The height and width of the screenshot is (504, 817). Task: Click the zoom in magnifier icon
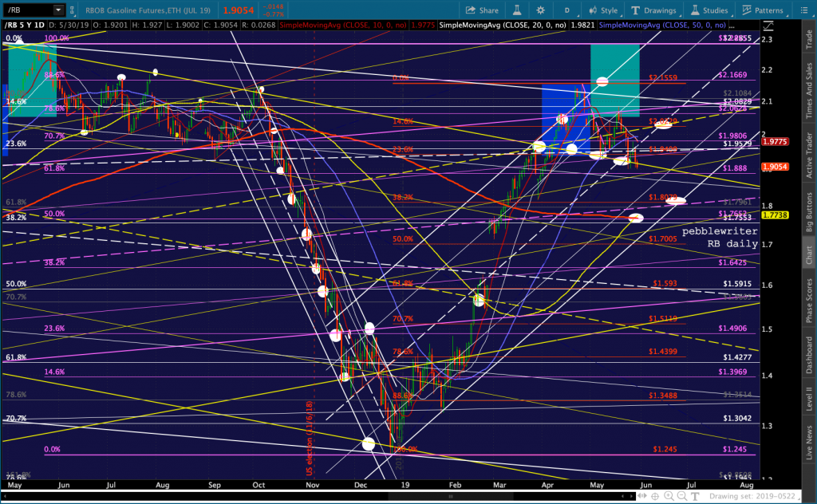coord(669,496)
